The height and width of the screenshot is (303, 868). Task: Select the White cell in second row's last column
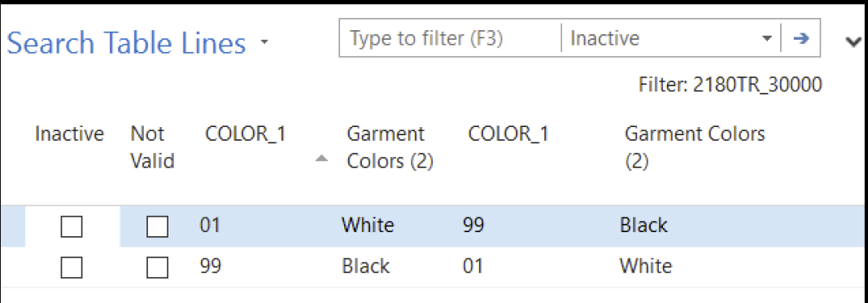point(645,266)
